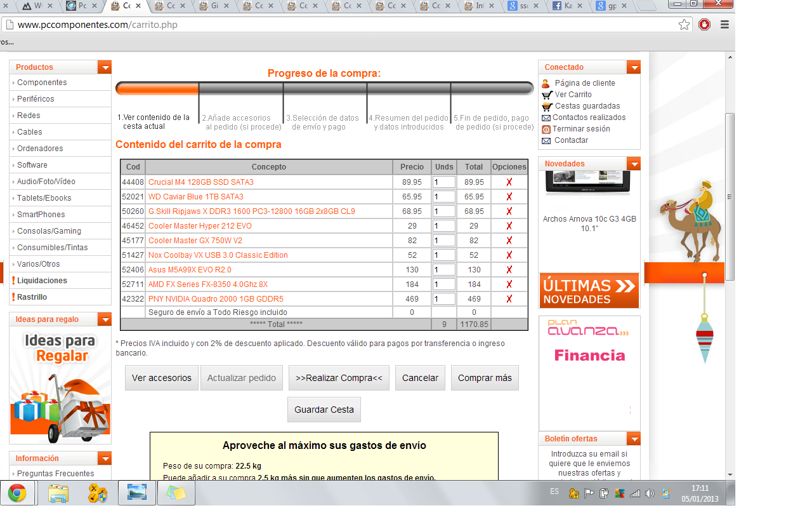Open the Preguntas Frecuentes link

pos(56,474)
